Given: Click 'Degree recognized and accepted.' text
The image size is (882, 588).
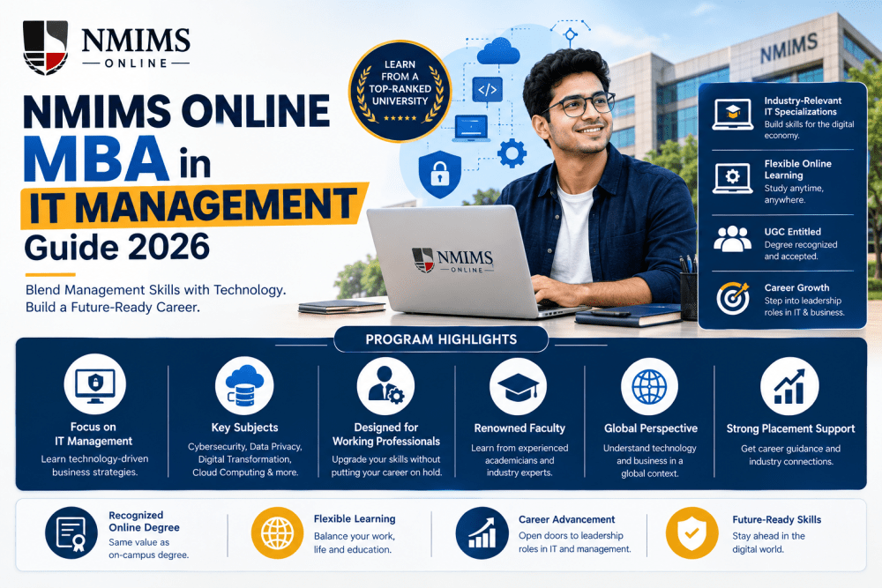Looking at the screenshot, I should [801, 250].
